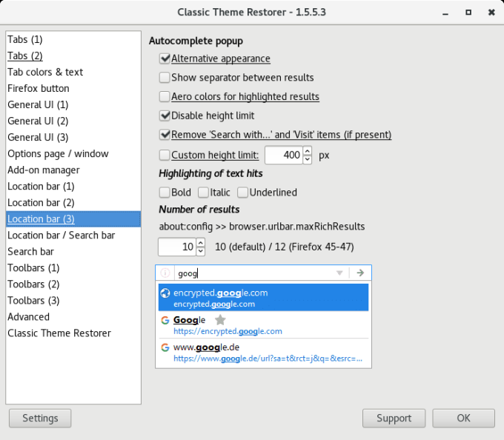Open the Tabs (1) category
Screen dimensions: 504x440
point(73,39)
